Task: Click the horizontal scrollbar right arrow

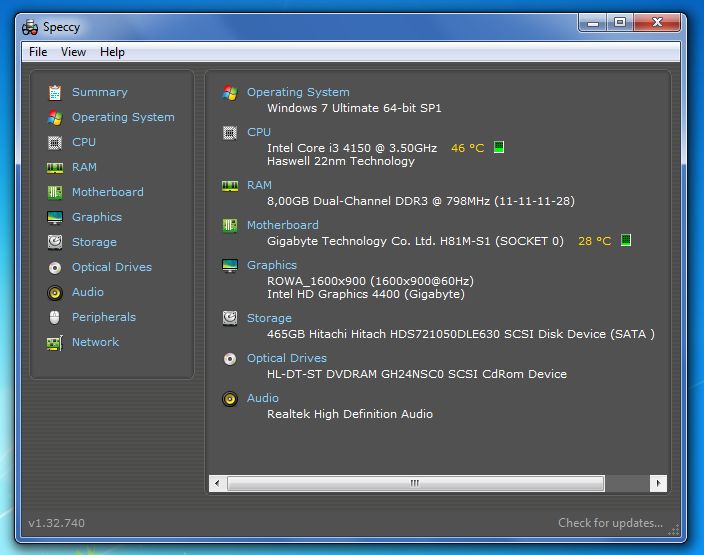Action: 658,484
